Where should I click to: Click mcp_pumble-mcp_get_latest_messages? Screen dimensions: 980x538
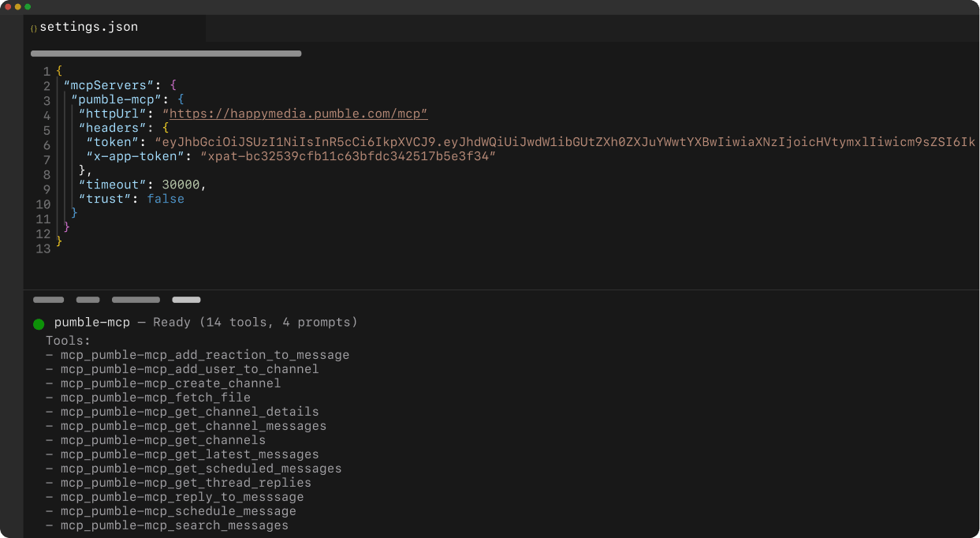tap(190, 454)
